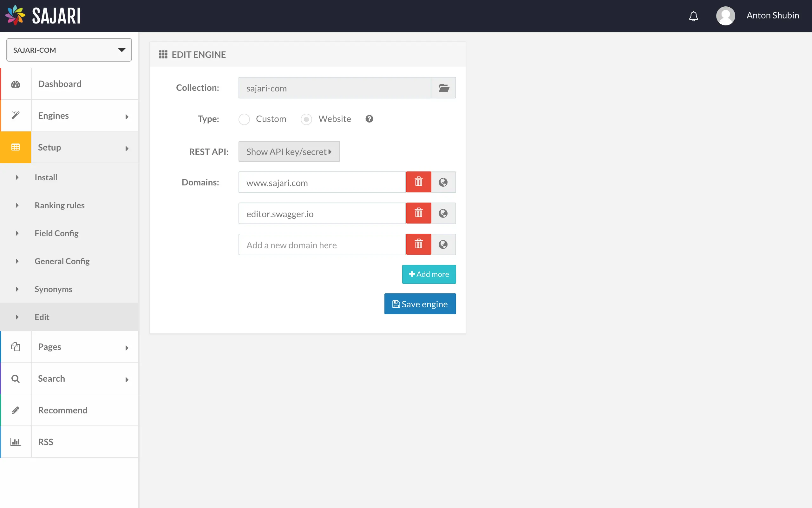Expand the Engines submenu arrow

point(127,117)
